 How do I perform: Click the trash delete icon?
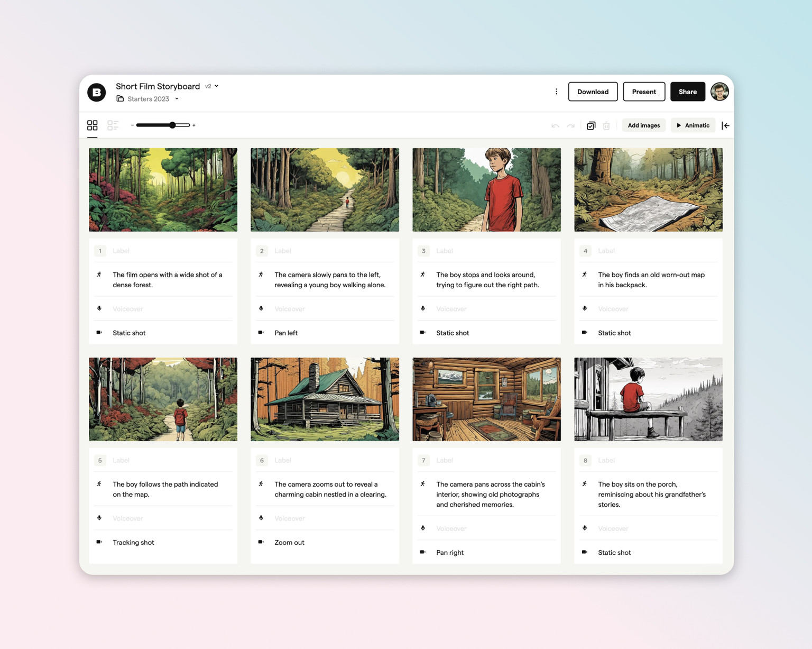[606, 125]
